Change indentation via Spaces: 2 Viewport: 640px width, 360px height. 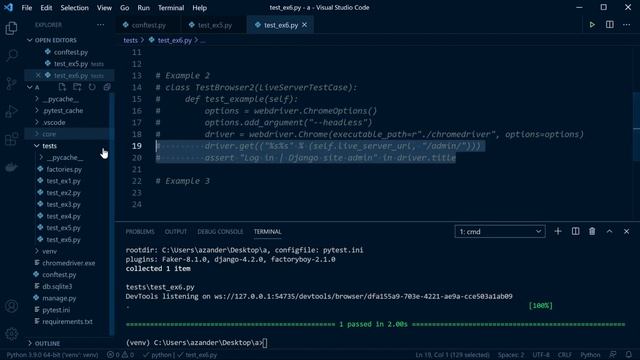pos(511,355)
